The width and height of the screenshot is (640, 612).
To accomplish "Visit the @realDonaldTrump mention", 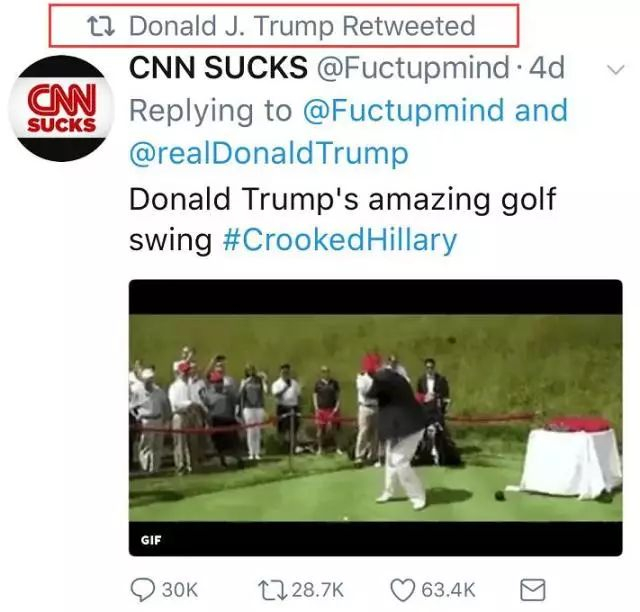I will click(x=269, y=154).
